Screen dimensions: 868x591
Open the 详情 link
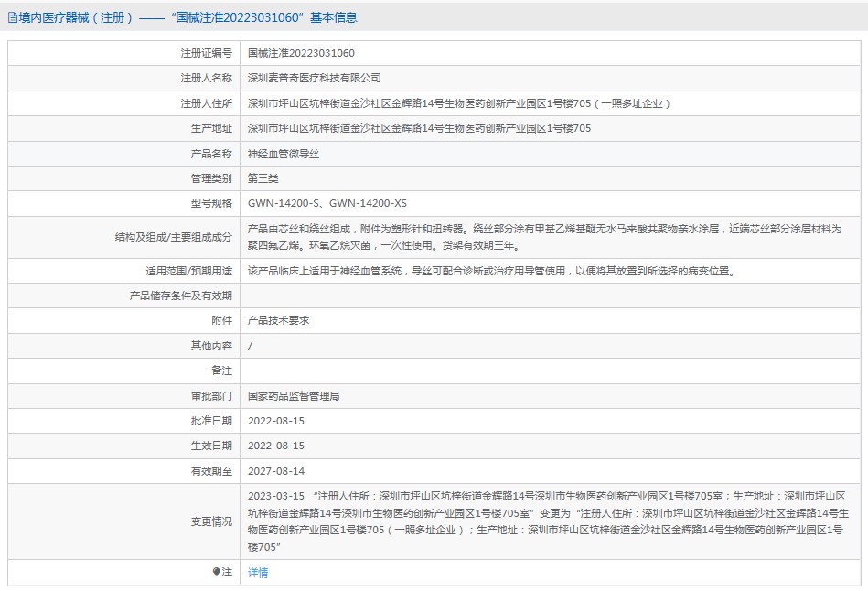258,573
